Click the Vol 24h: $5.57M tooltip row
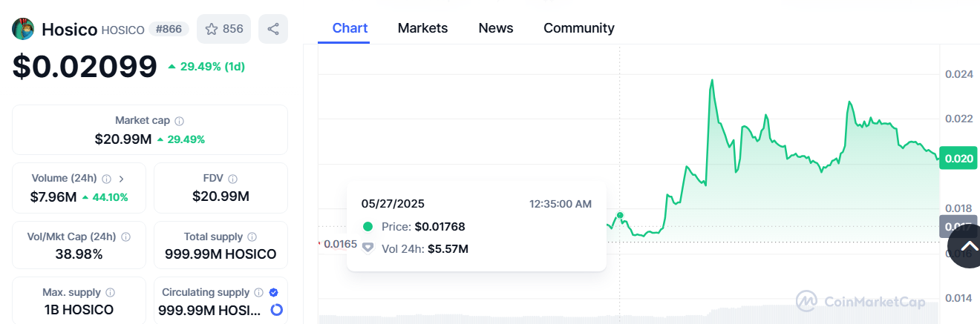 pyautogui.click(x=415, y=249)
